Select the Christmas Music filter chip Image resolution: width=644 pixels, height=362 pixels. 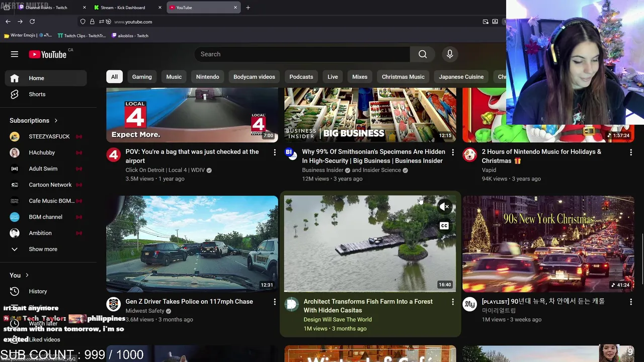click(403, 77)
